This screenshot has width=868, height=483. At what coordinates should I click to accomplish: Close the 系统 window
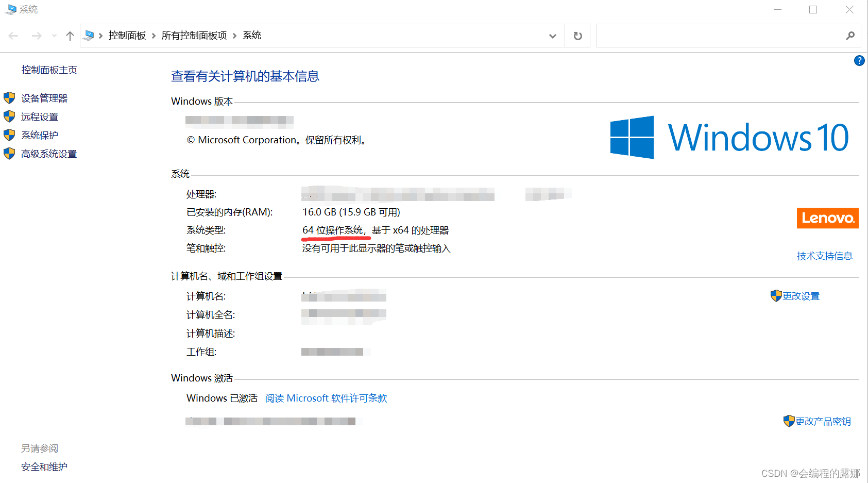(x=849, y=9)
